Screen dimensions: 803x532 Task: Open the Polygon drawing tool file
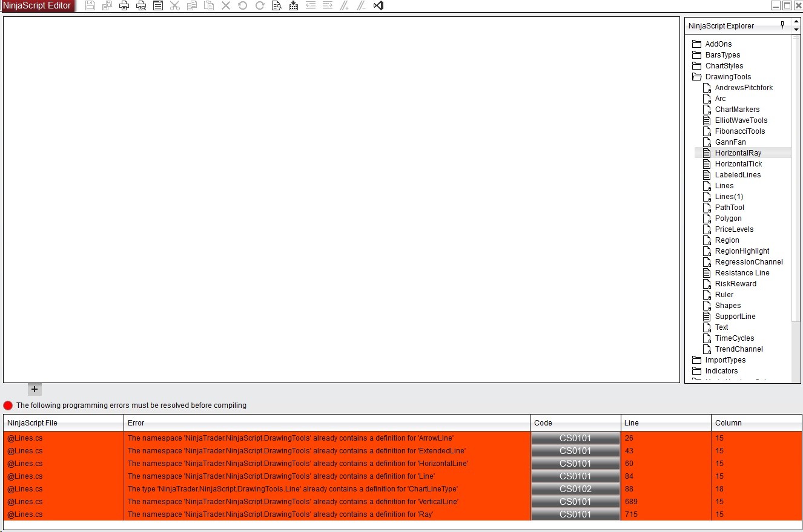pos(728,218)
